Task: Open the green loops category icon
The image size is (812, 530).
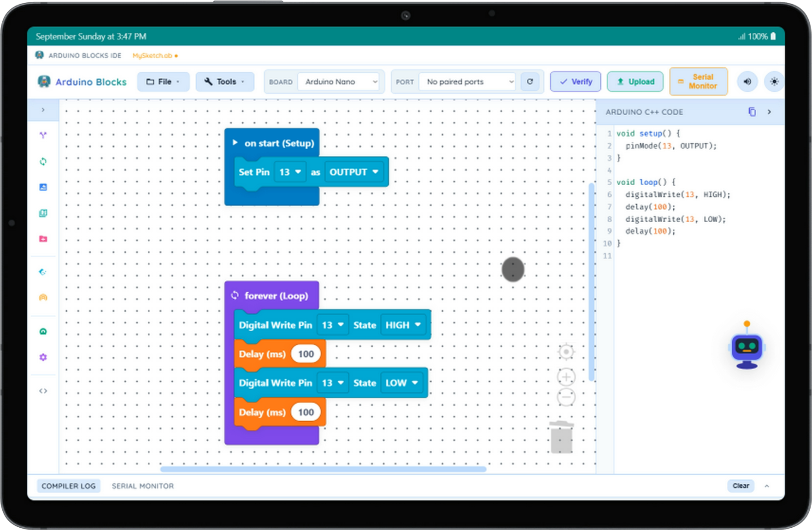Action: pos(43,161)
